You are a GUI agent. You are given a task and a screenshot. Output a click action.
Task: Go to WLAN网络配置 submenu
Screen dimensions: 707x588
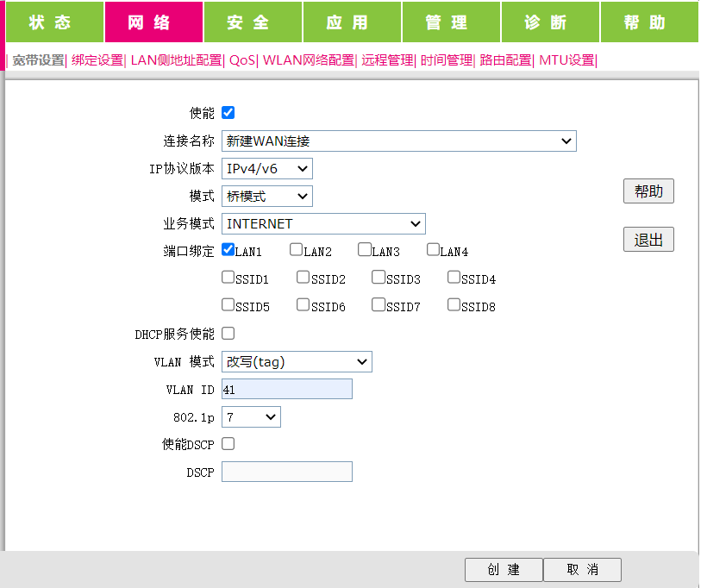(x=309, y=60)
